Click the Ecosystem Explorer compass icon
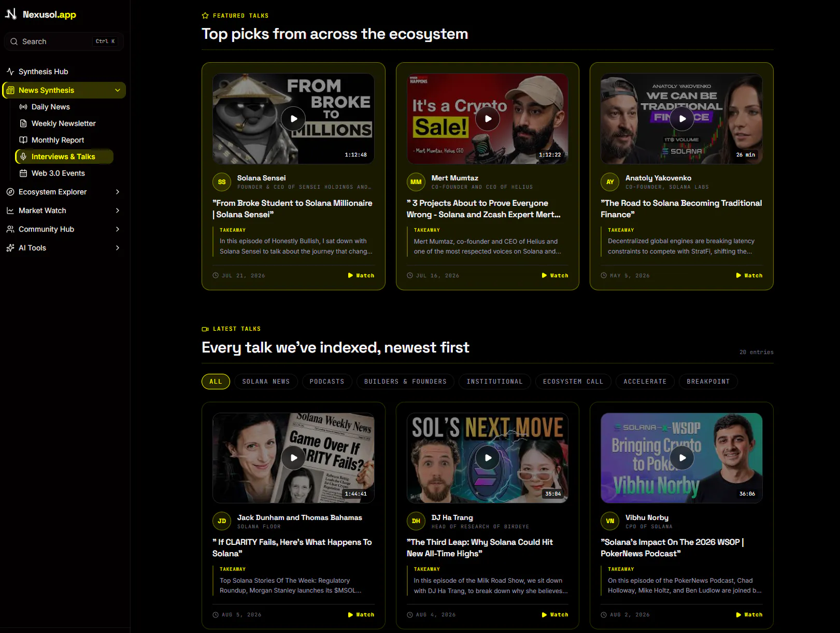 (10, 192)
